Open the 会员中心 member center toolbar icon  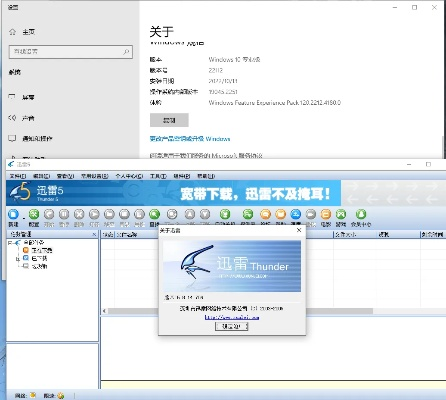pyautogui.click(x=361, y=214)
